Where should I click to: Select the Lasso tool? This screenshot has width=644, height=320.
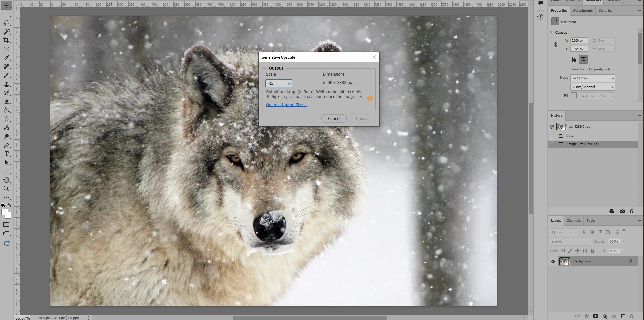tap(6, 23)
